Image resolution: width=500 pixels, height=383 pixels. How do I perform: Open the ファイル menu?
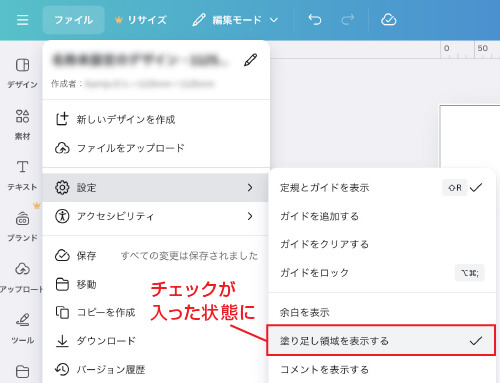tap(73, 20)
